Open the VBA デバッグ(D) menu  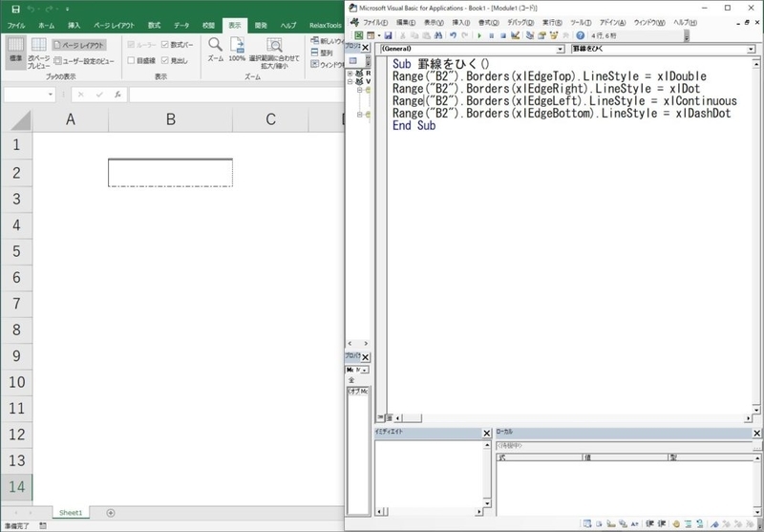[520, 23]
